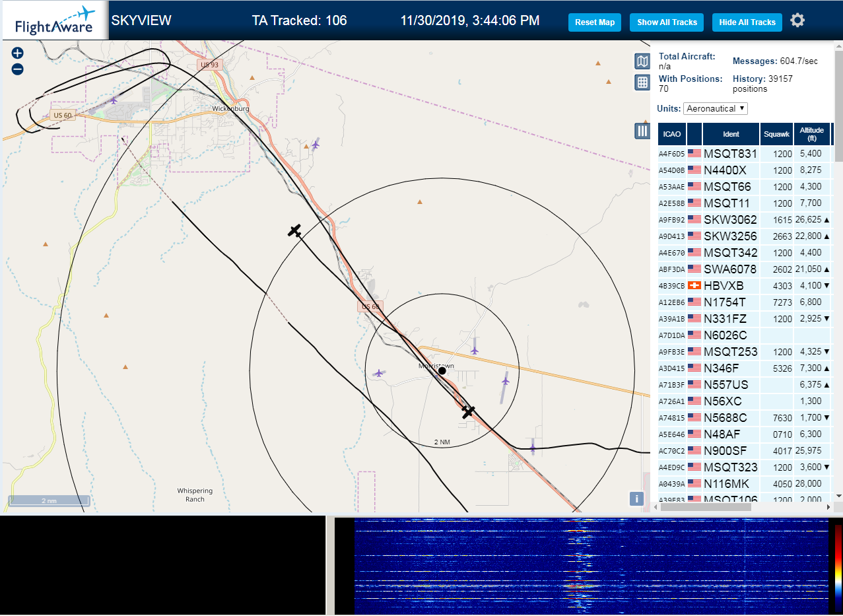Click Hide All Tracks
This screenshot has width=843, height=616.
(x=747, y=22)
